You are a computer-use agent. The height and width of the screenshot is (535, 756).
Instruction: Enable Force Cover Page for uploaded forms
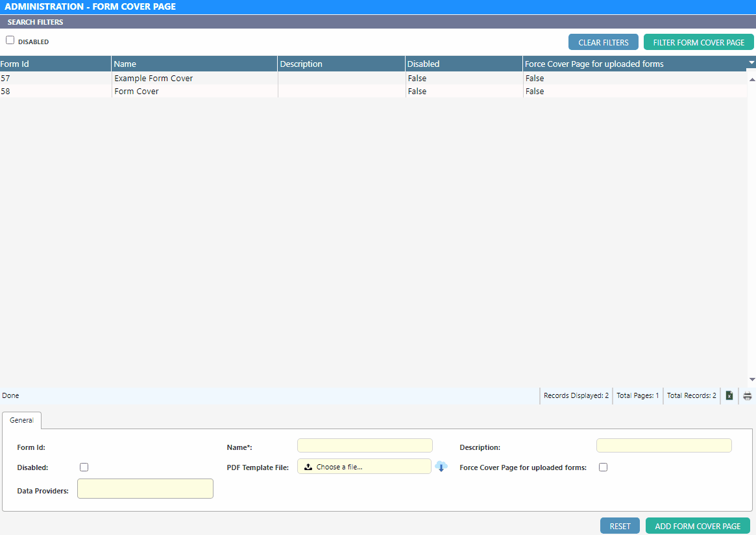tap(604, 467)
